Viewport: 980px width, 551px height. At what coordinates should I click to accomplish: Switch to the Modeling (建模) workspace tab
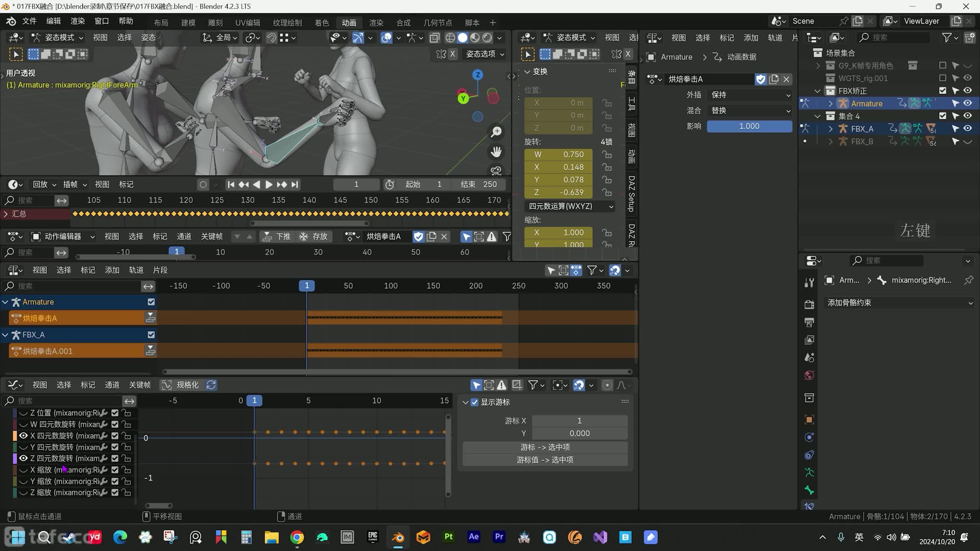(188, 23)
